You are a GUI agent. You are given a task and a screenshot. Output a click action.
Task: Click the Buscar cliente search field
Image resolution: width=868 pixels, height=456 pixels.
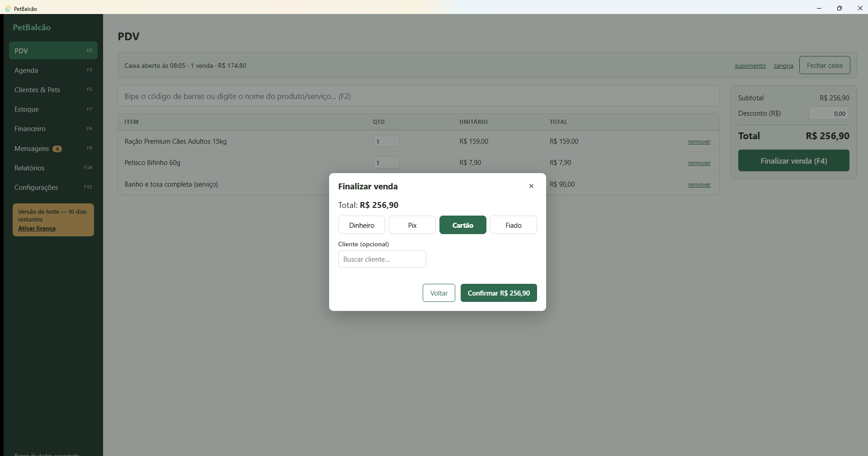(382, 259)
